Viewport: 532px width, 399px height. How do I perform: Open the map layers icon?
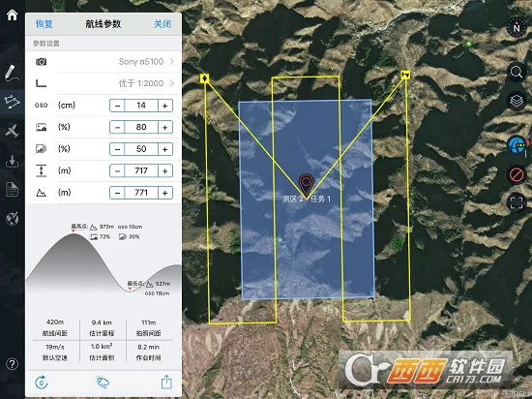pos(517,101)
